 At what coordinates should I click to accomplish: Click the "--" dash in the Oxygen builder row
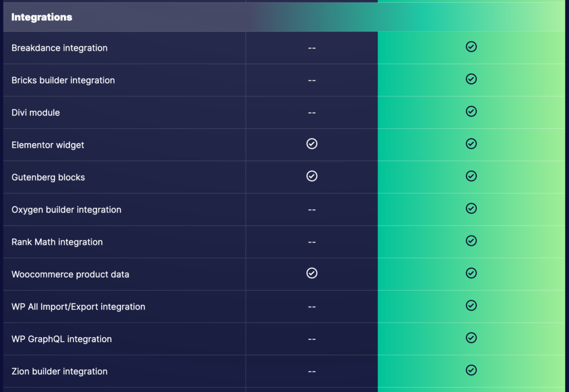(312, 209)
